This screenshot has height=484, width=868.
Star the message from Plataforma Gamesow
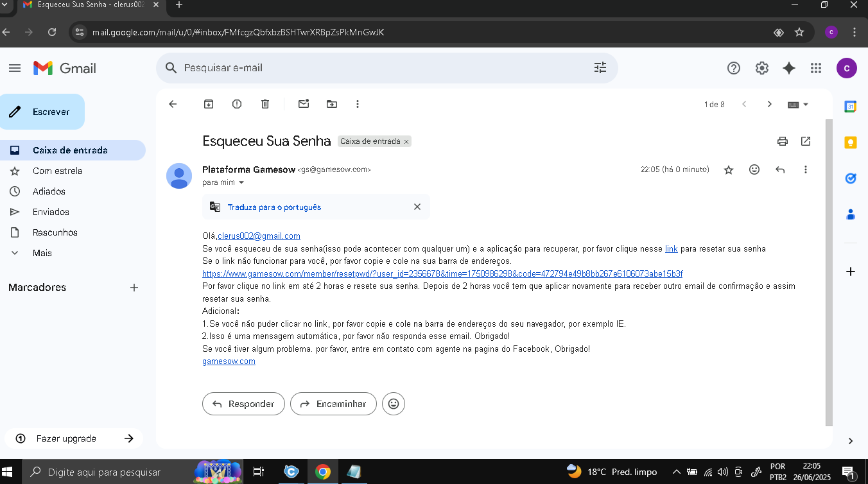(729, 169)
